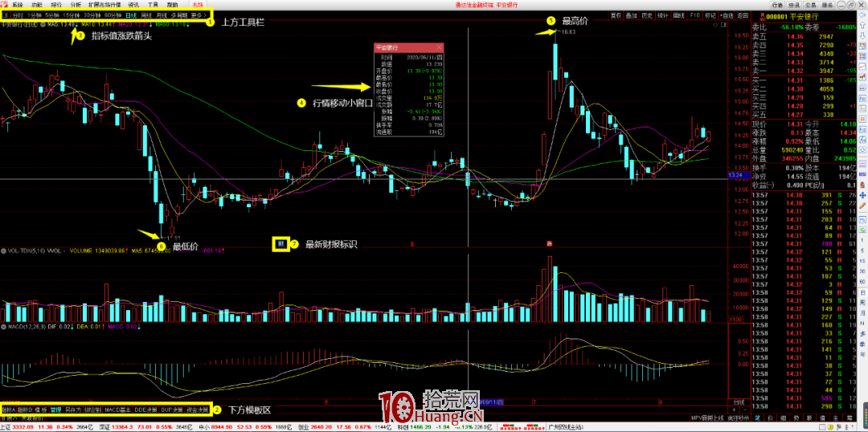Image resolution: width=868 pixels, height=432 pixels.
Task: Open the 资讯 menu in the menu bar
Action: [x=133, y=5]
